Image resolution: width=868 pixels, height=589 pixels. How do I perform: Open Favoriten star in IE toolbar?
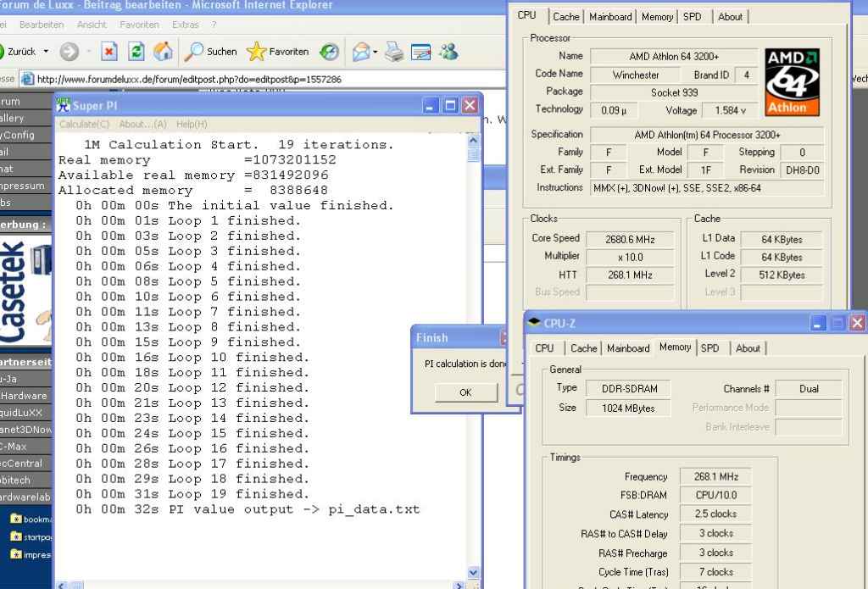(x=278, y=52)
